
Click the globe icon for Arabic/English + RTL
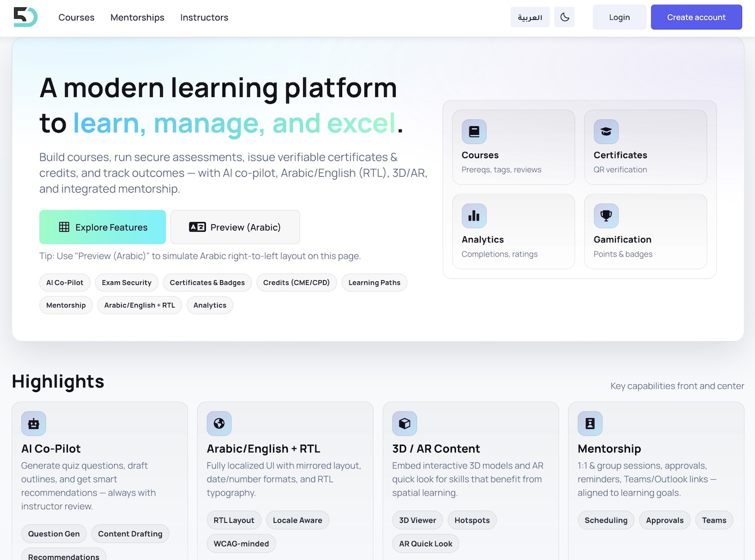pos(219,423)
